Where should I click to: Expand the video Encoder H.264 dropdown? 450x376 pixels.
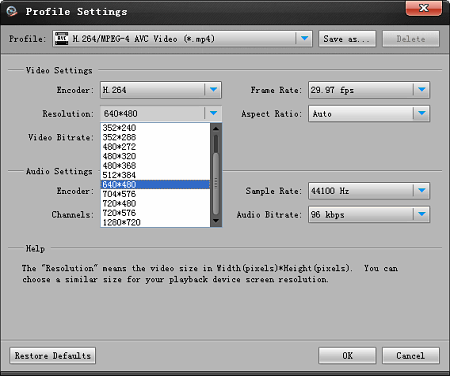[213, 90]
